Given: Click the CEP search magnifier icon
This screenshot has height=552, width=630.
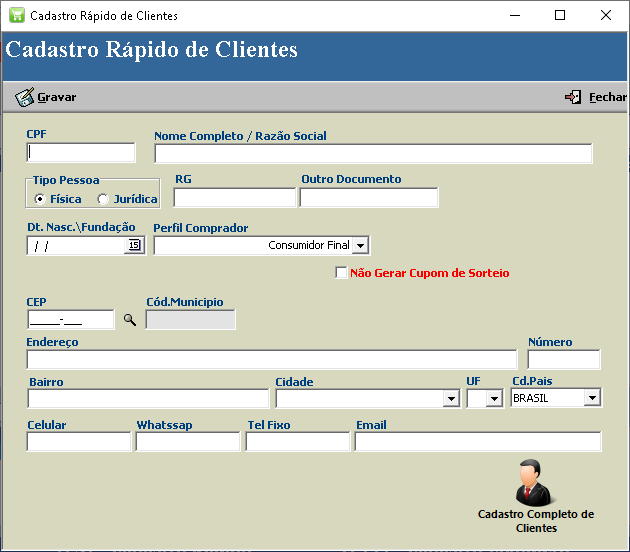Looking at the screenshot, I should (x=130, y=320).
